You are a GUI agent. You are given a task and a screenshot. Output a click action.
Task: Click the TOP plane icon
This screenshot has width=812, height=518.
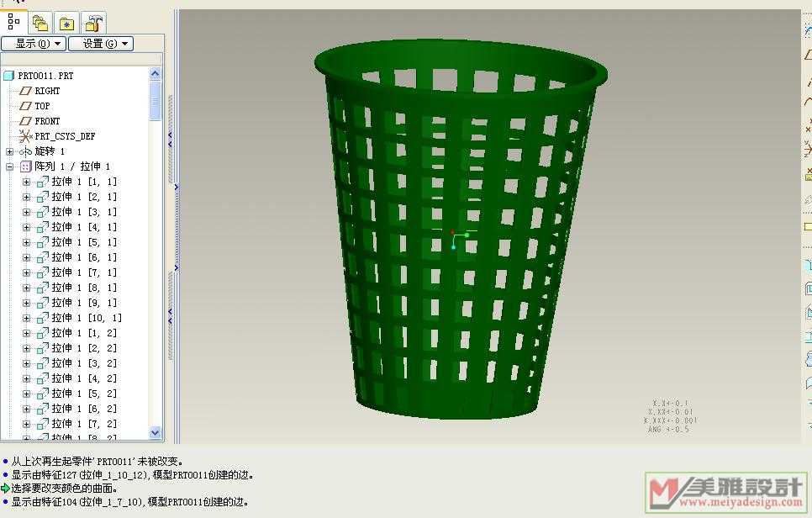click(x=25, y=106)
